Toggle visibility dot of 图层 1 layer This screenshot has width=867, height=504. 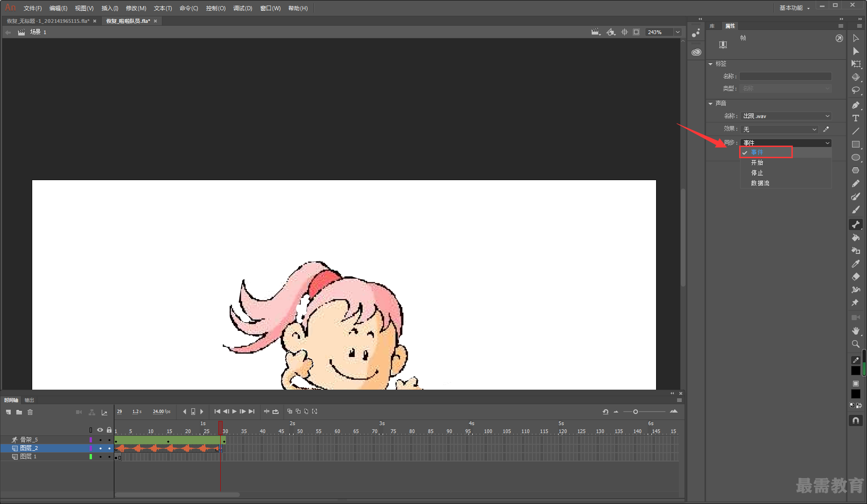[100, 456]
